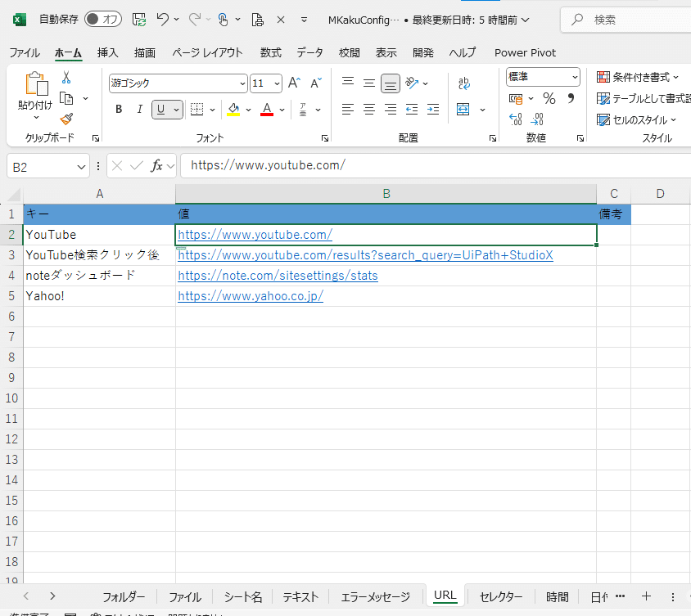Open the customize quick access toolbar arrow

(x=304, y=20)
